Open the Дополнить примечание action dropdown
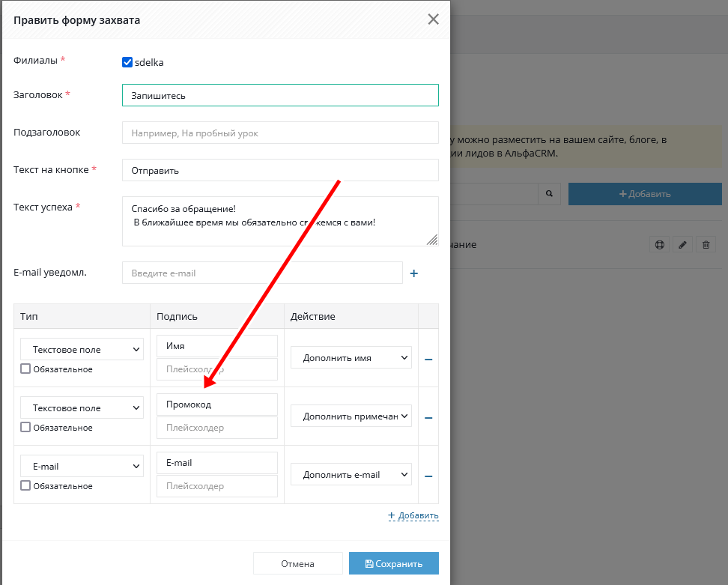 [351, 416]
